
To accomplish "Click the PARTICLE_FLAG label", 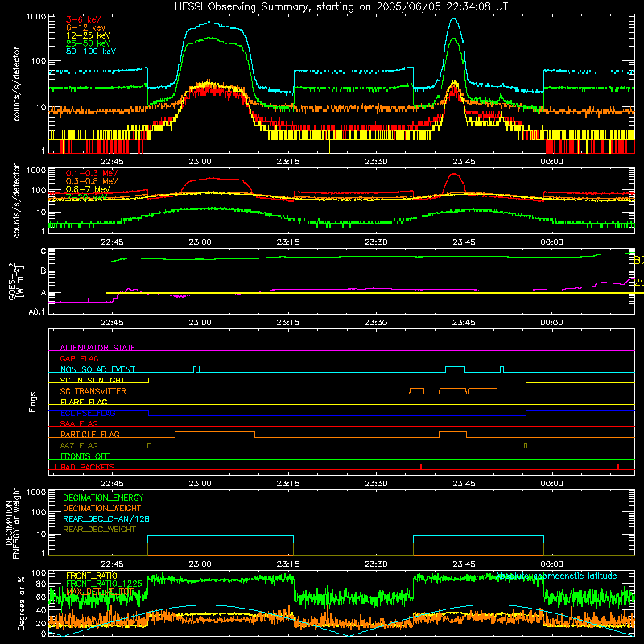I will 90,435.
